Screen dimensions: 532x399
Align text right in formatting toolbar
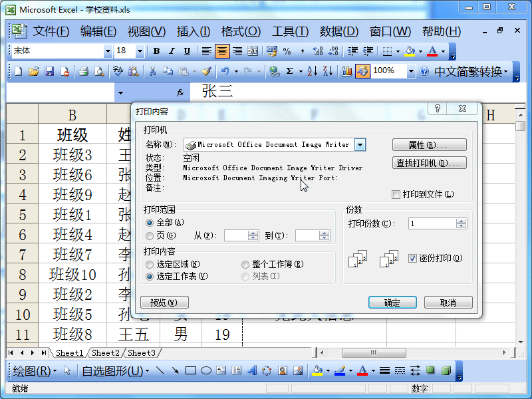pyautogui.click(x=237, y=51)
